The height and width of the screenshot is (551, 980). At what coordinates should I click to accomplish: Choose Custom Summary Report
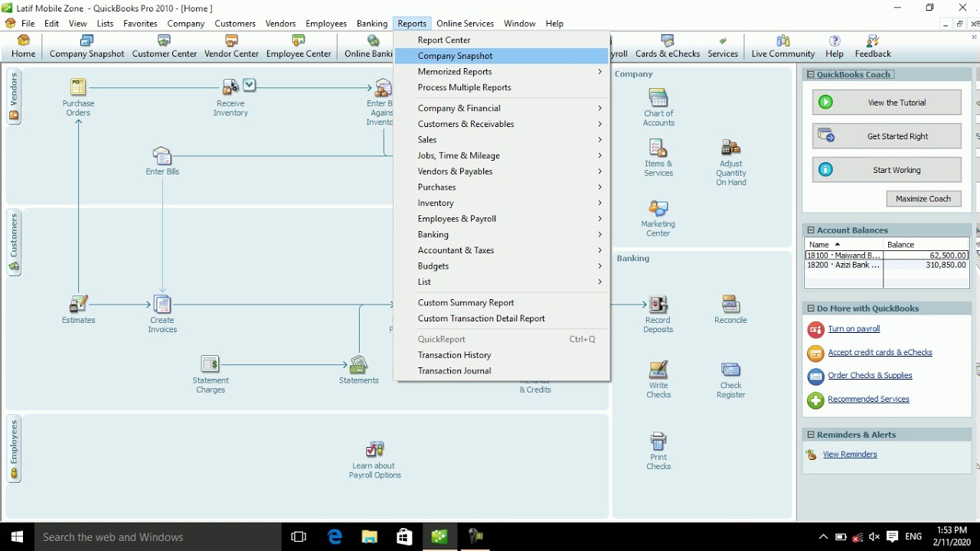(x=502, y=302)
